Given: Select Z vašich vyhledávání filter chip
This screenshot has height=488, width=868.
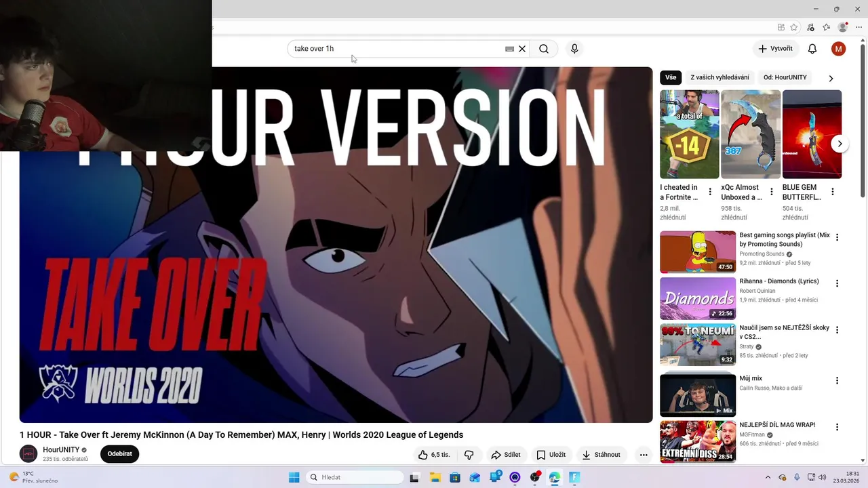Looking at the screenshot, I should 719,77.
